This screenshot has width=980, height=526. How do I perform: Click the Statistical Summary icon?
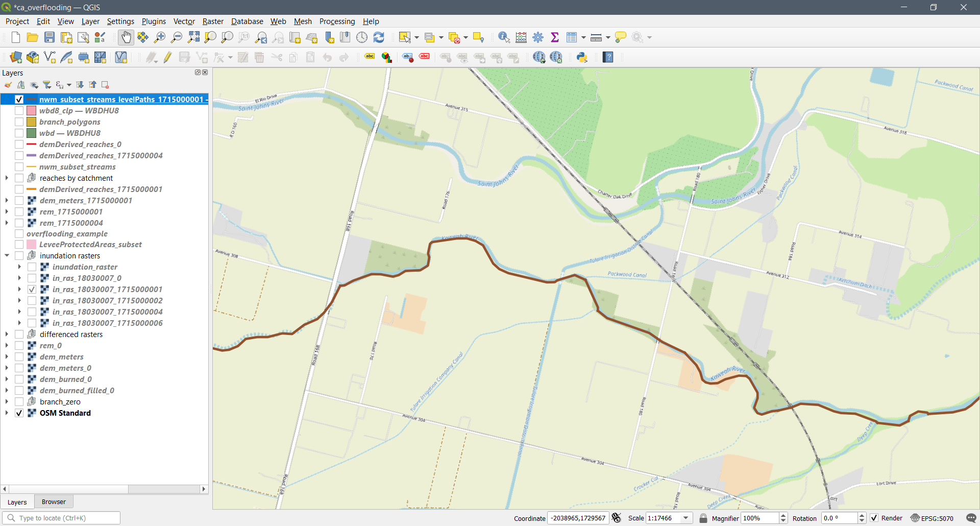pyautogui.click(x=555, y=37)
